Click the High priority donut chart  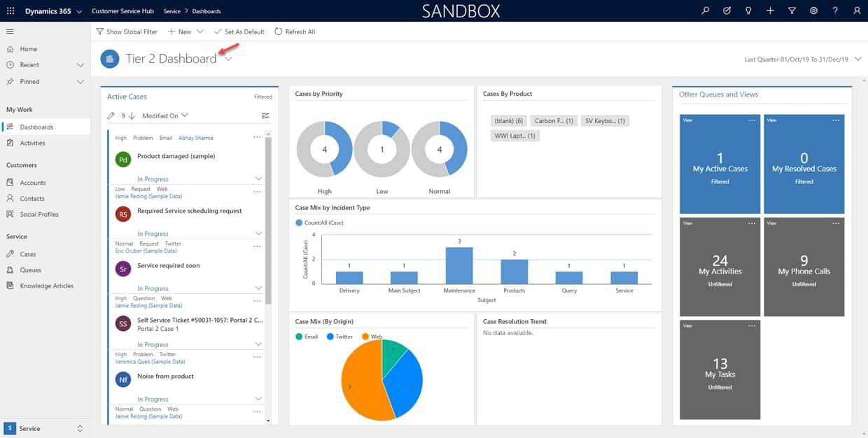click(x=325, y=150)
